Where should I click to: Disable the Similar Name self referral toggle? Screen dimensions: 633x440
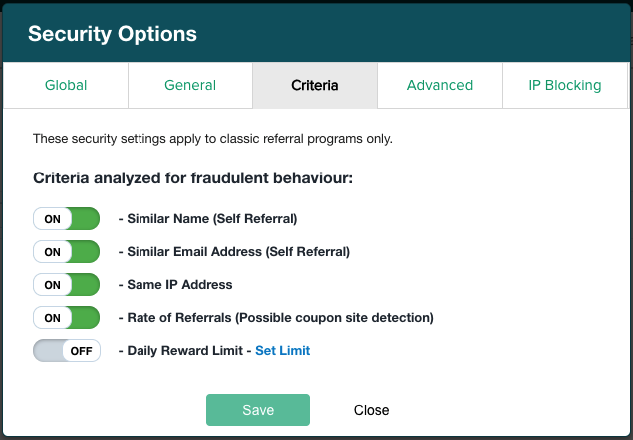click(x=67, y=219)
